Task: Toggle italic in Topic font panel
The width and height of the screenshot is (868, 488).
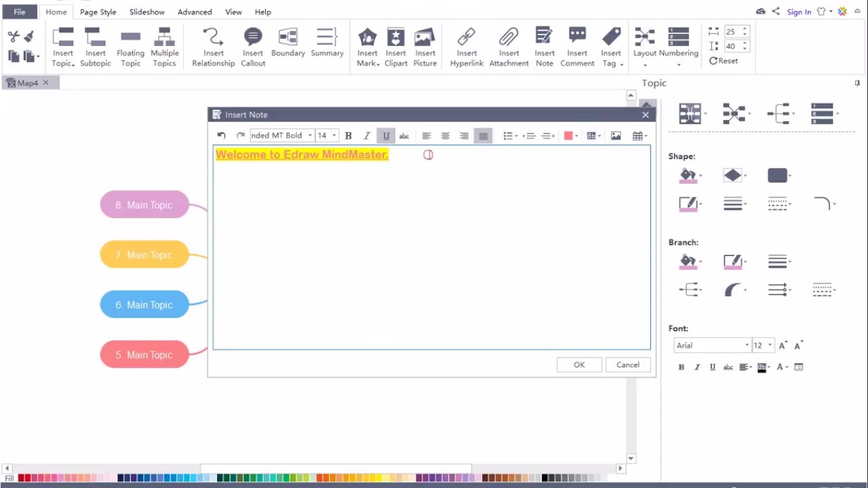Action: pyautogui.click(x=697, y=367)
